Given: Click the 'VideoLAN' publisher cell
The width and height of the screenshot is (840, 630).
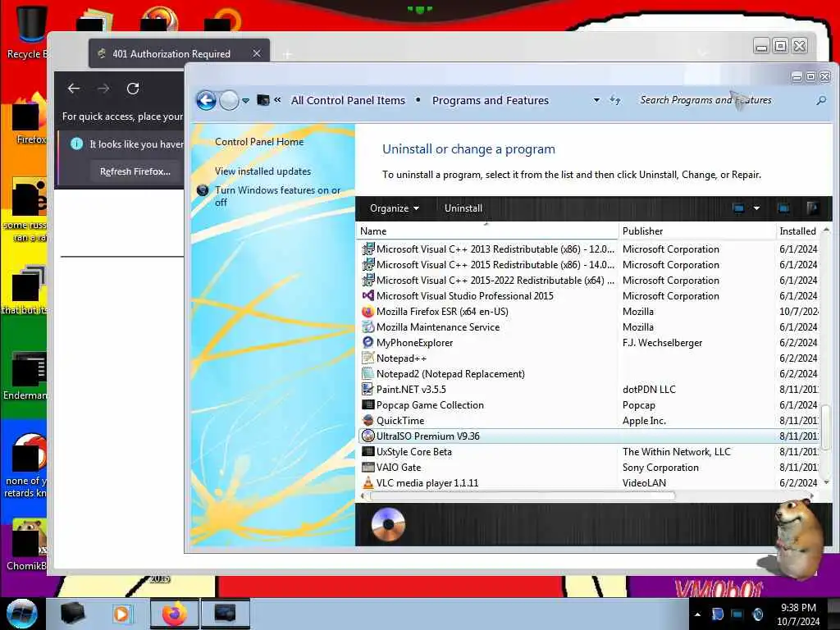Looking at the screenshot, I should pyautogui.click(x=644, y=482).
